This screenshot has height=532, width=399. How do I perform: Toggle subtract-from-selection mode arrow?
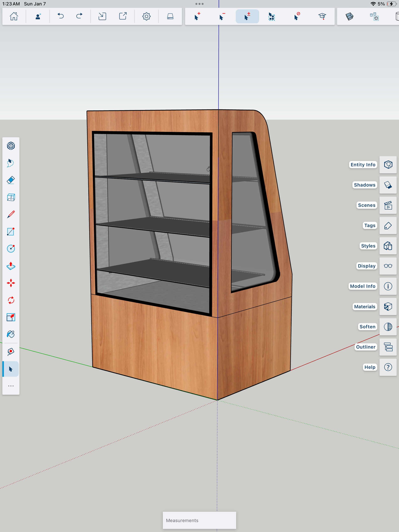point(222,16)
